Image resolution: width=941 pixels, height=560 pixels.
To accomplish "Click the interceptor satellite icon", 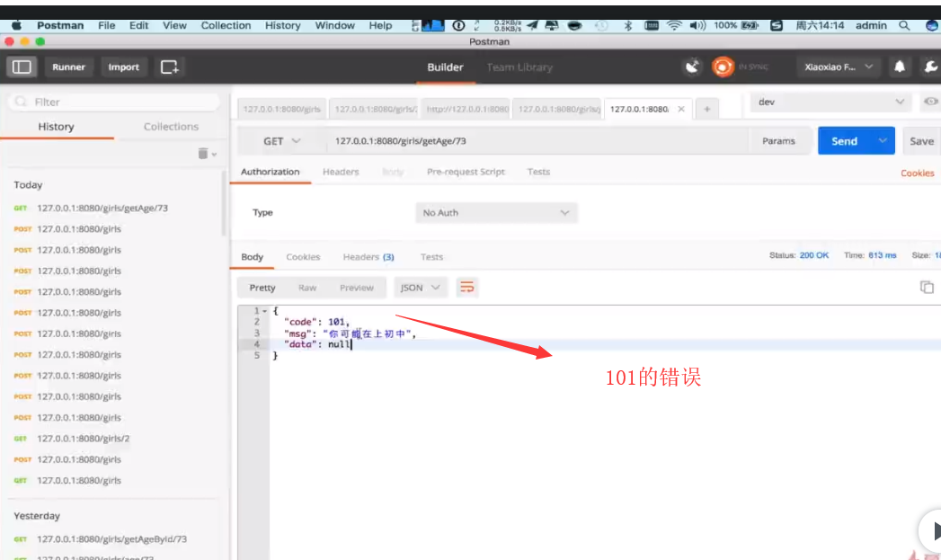I will coord(692,67).
